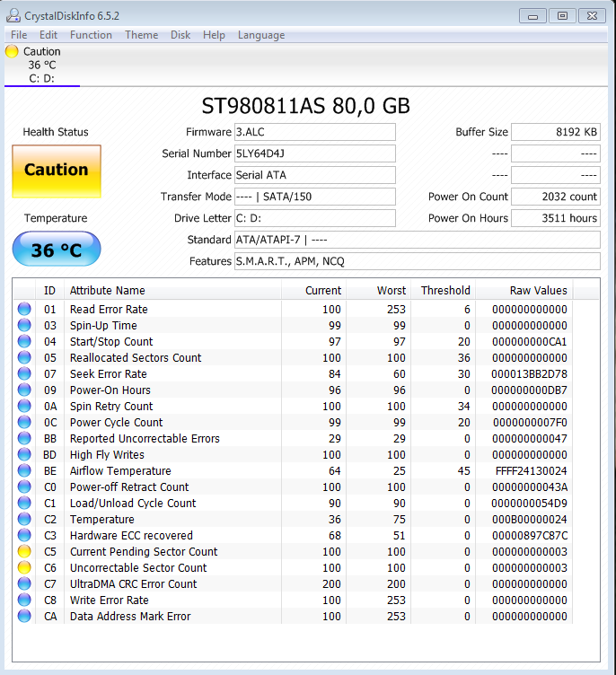Image resolution: width=616 pixels, height=675 pixels.
Task: Click the status icon for Data Address Mark Error
Action: pyautogui.click(x=24, y=616)
